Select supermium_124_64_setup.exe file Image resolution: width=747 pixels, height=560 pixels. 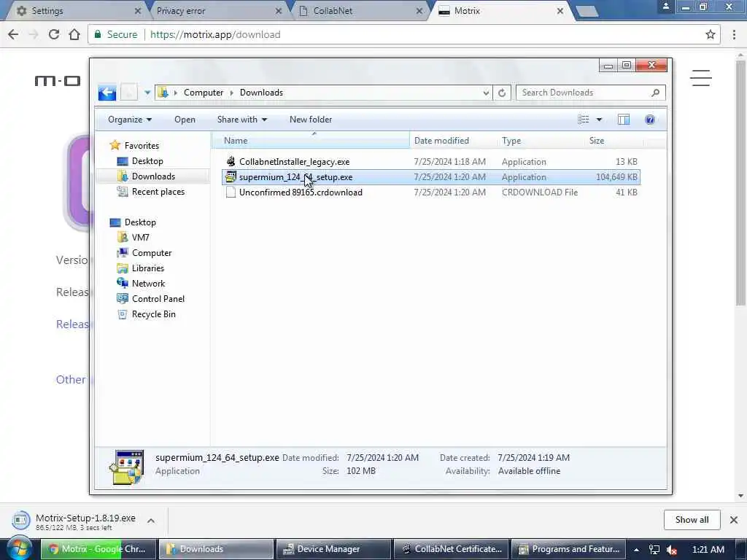[x=430, y=177]
